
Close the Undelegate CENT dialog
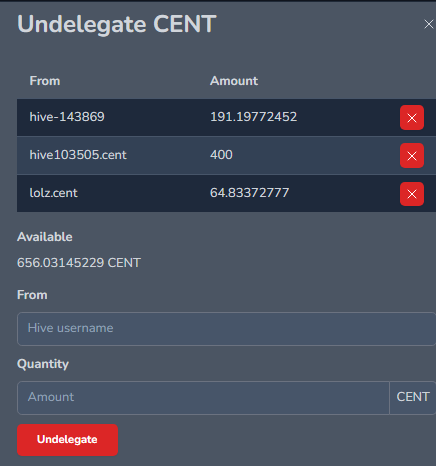(428, 24)
